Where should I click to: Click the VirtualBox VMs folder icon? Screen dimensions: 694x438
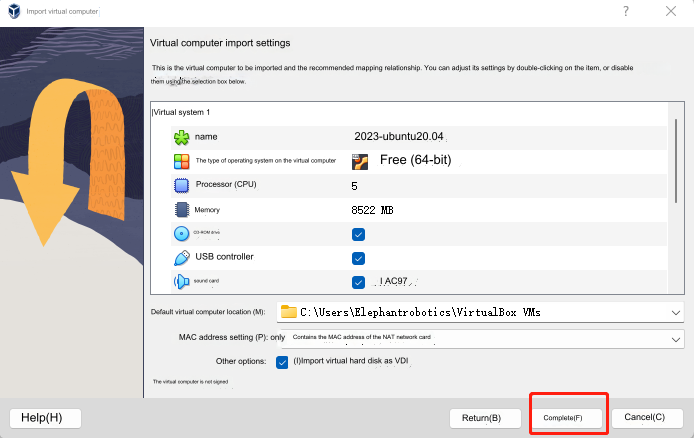(289, 312)
